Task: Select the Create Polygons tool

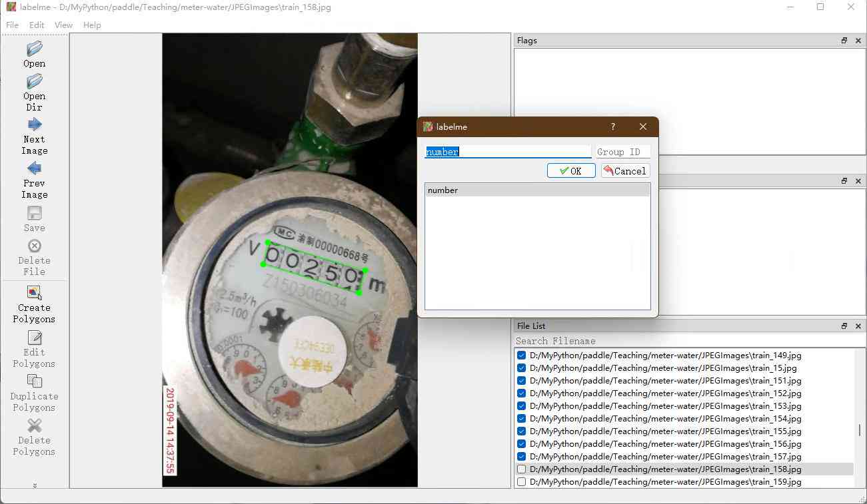Action: 34,304
